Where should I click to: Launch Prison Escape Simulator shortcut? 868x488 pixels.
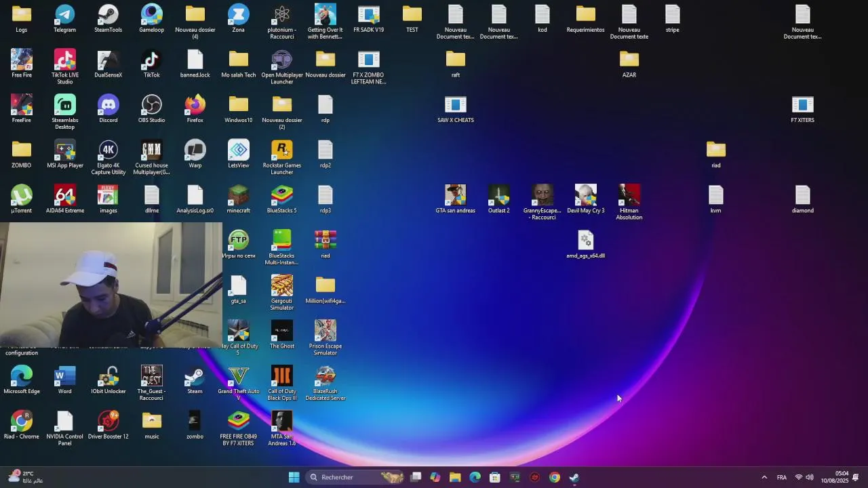coord(325,338)
